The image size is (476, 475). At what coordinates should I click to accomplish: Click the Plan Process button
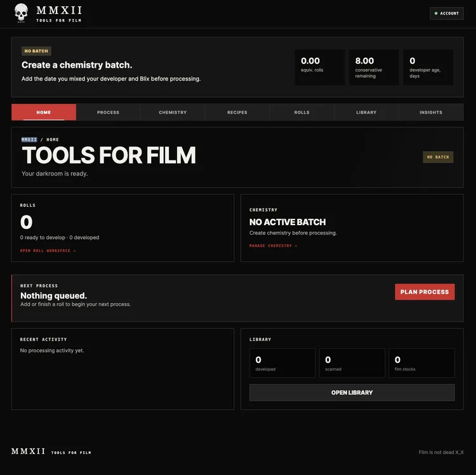(425, 292)
